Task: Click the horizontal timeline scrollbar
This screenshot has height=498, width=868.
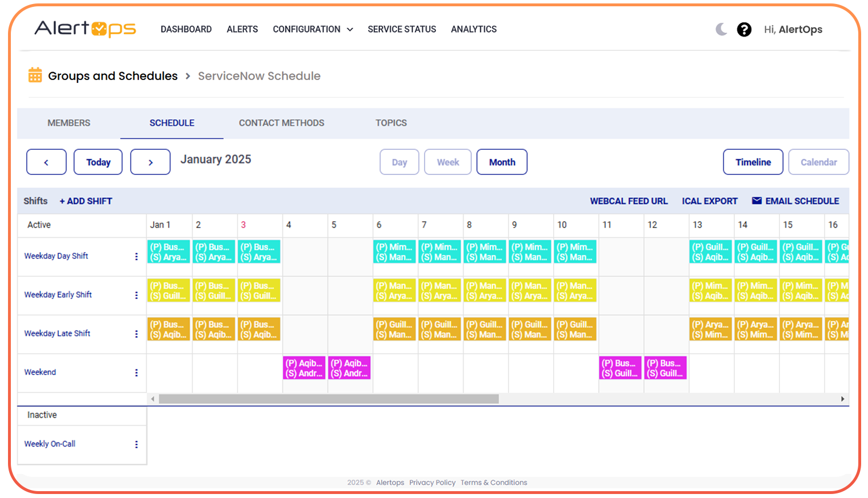Action: (x=329, y=399)
